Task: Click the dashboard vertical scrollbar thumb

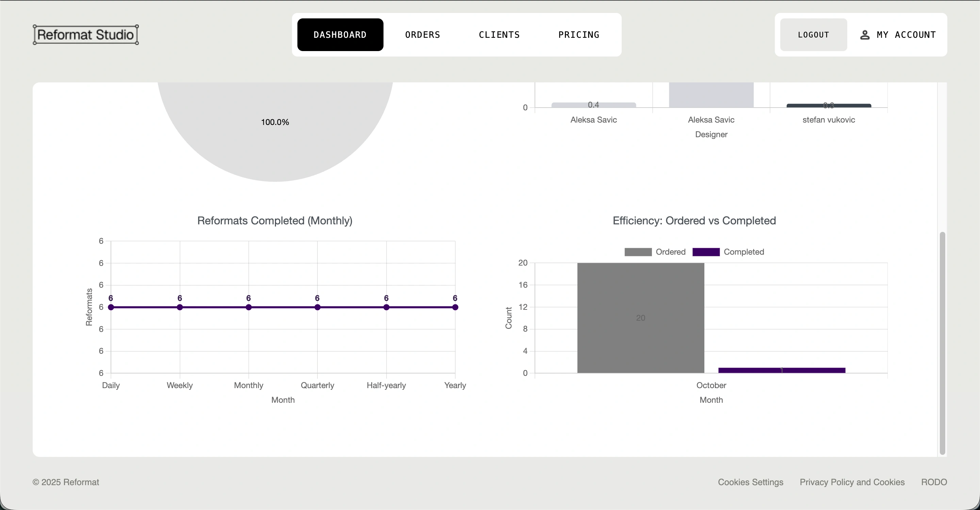Action: pos(942,342)
